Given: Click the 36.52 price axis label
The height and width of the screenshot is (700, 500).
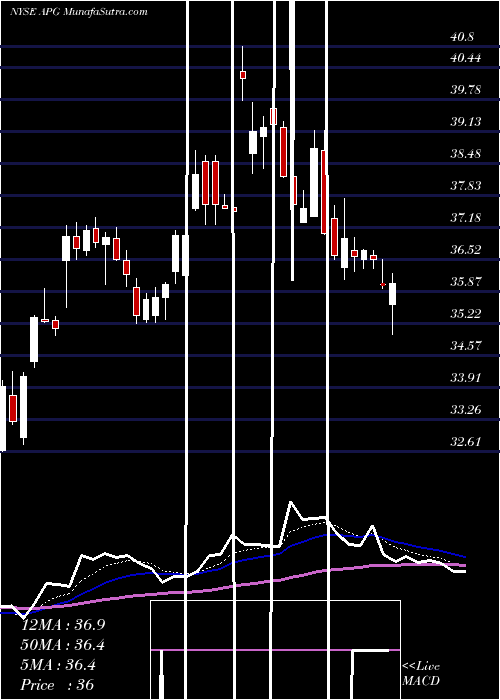Looking at the screenshot, I should coord(466,250).
